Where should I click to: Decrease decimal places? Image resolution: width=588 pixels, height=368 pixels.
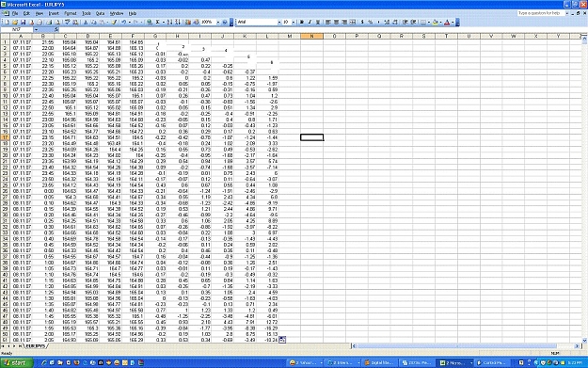pyautogui.click(x=394, y=23)
